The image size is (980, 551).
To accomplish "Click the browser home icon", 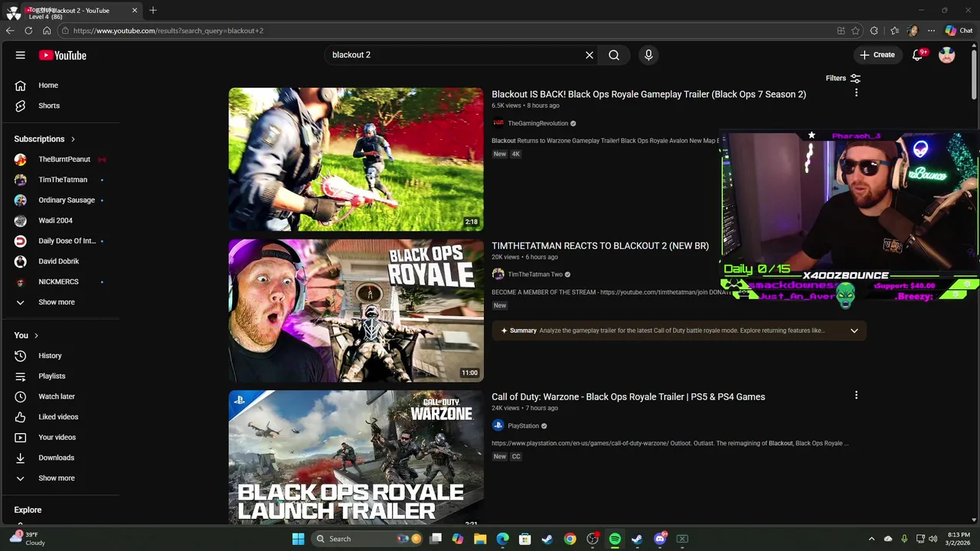I will [x=47, y=31].
